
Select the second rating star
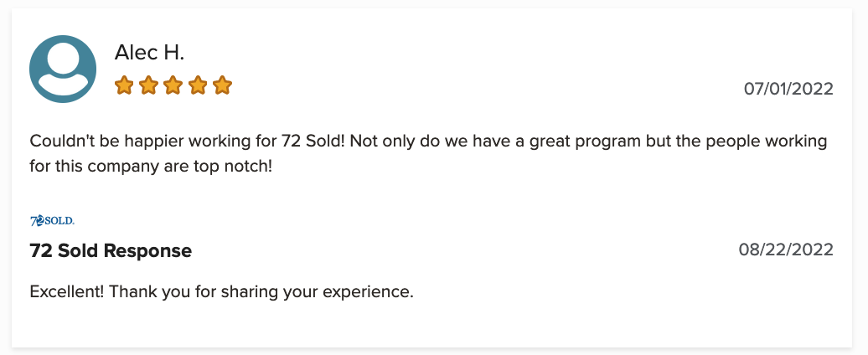[148, 85]
